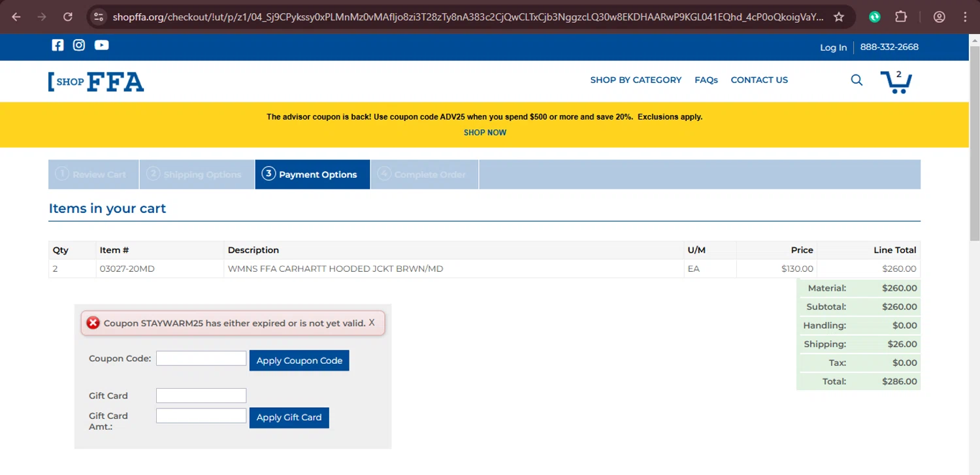The width and height of the screenshot is (980, 475).
Task: Click the Total $286.00 value
Action: point(899,382)
